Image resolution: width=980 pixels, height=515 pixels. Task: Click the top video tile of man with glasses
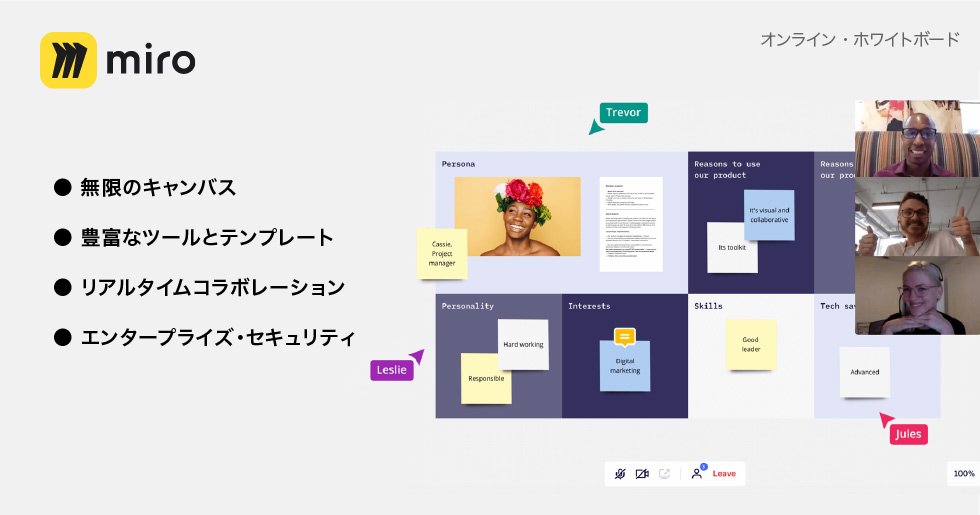918,139
